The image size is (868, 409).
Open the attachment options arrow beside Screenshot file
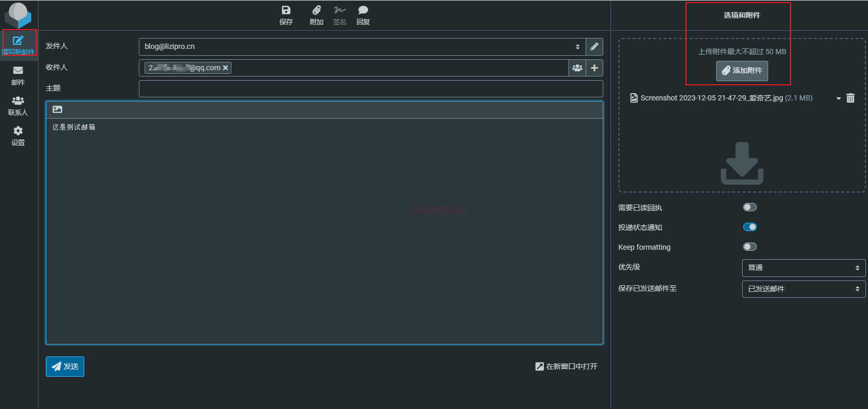(838, 98)
